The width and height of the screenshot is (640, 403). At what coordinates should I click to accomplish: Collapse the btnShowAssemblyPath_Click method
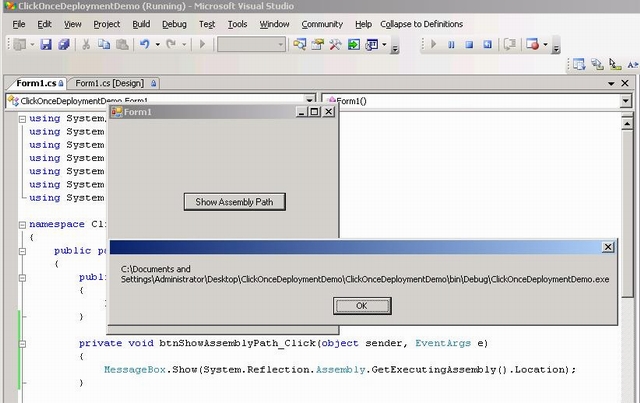coord(22,344)
